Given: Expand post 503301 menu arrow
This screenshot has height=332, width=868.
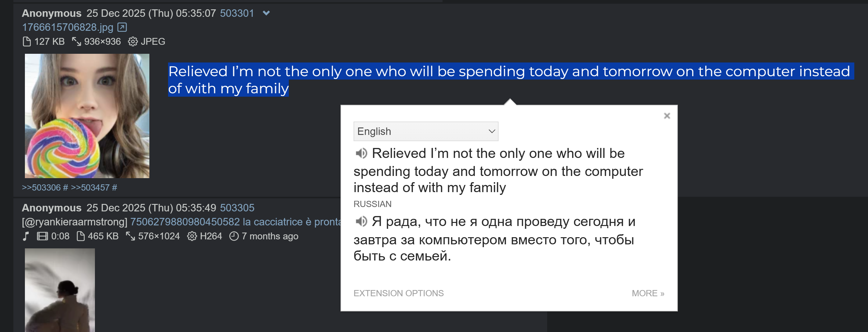Looking at the screenshot, I should [x=266, y=13].
